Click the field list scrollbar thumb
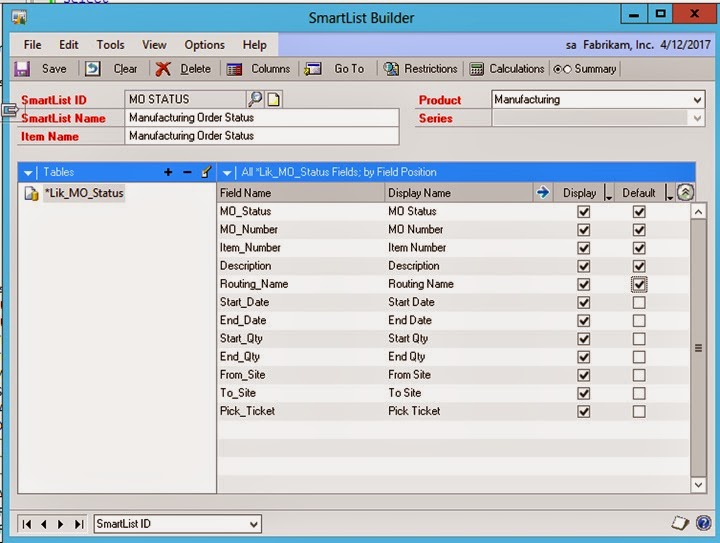The height and width of the screenshot is (543, 720). click(x=698, y=348)
